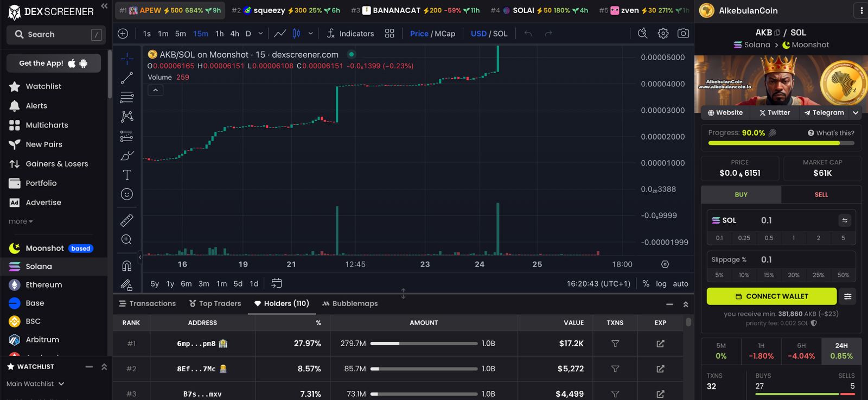Select the brush drawing tool
This screenshot has height=400, width=868.
126,156
